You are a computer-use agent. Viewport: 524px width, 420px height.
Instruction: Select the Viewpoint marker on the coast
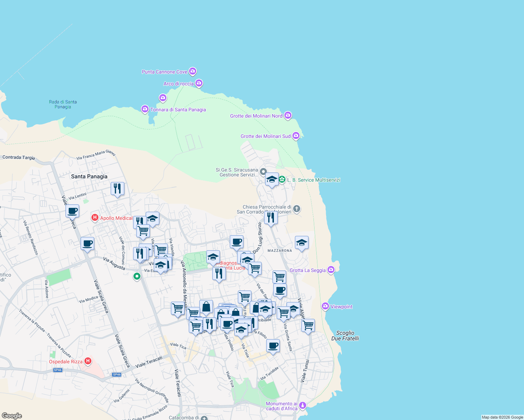pyautogui.click(x=325, y=306)
